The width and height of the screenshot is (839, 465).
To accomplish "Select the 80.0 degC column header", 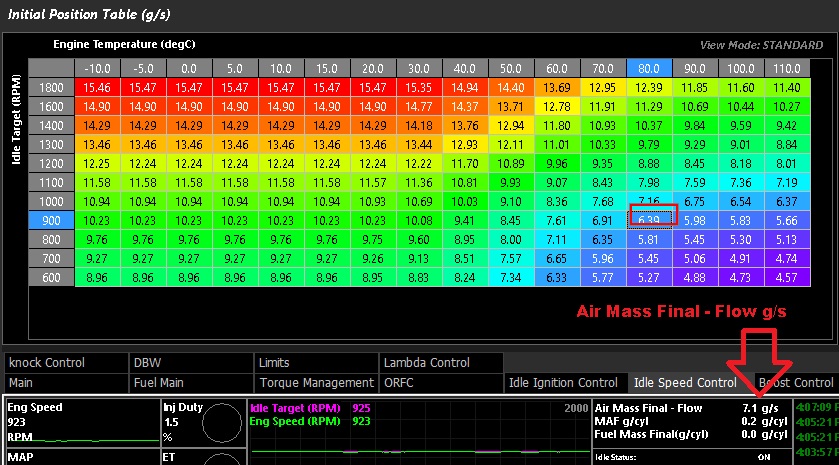I will tap(649, 68).
